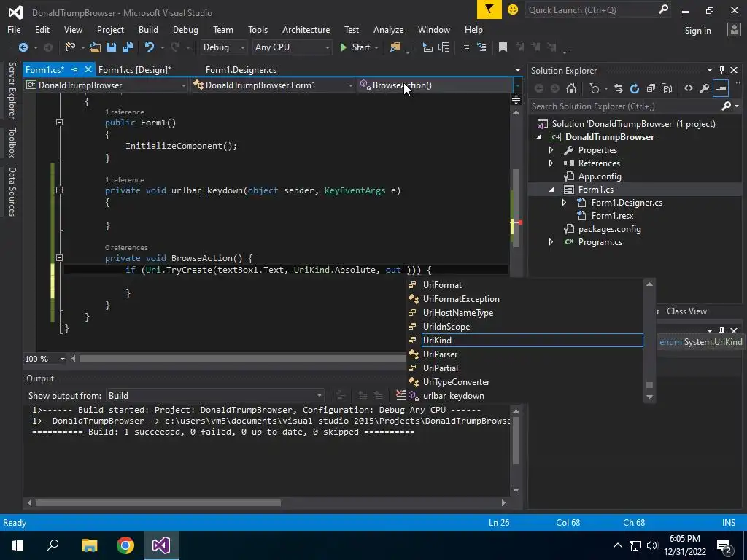The height and width of the screenshot is (560, 747).
Task: Open the Data Sources side tab
Action: click(12, 192)
